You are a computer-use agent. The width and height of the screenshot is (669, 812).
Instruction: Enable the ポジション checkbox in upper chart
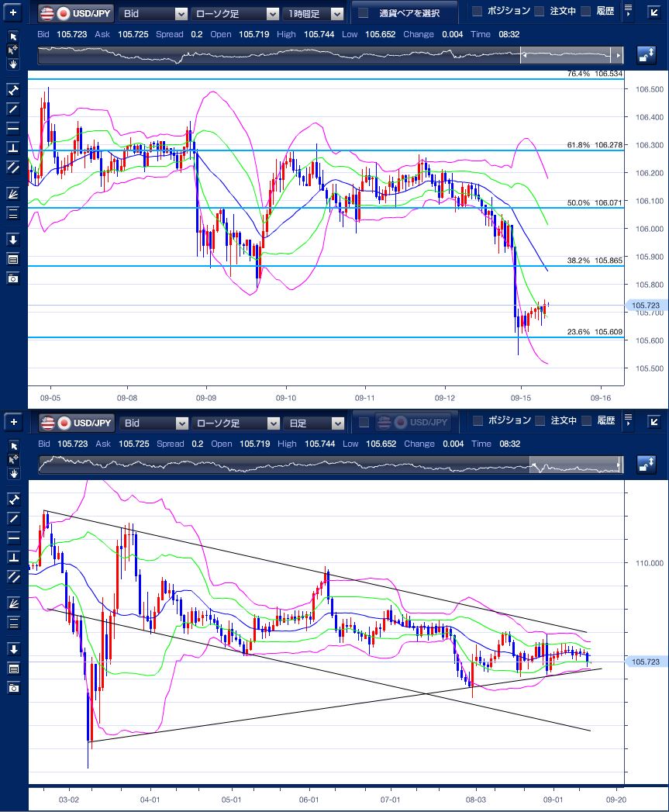[x=478, y=12]
